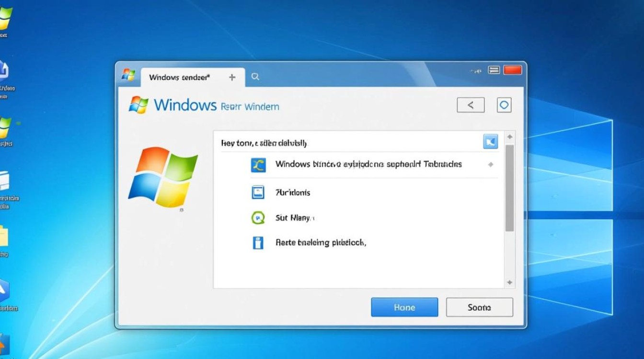Click the blue icon in list header corner
This screenshot has height=359, width=644.
click(490, 142)
